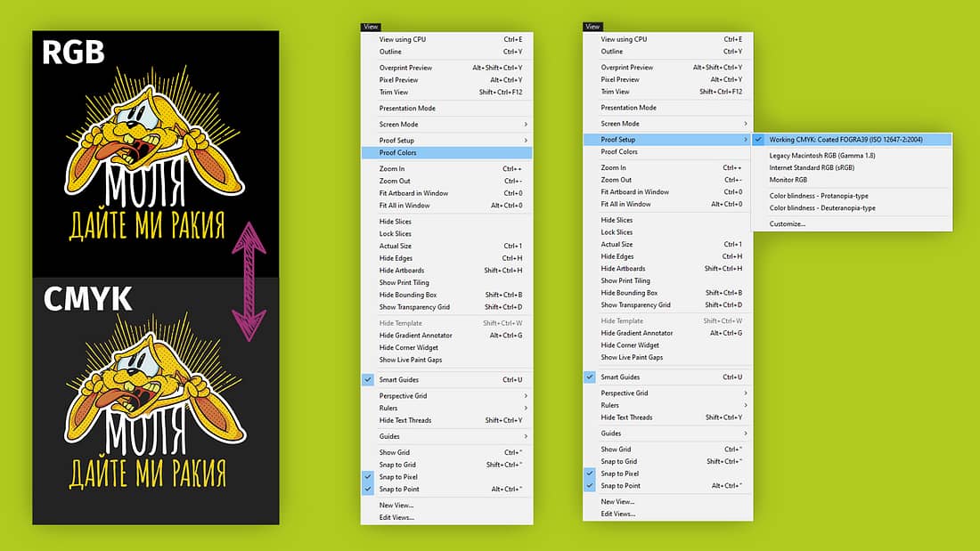This screenshot has height=551, width=980.
Task: Pick Color blindness - Protanopia-type
Action: [819, 196]
